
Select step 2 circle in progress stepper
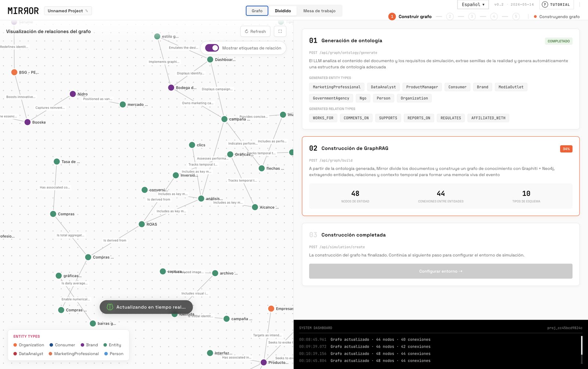click(450, 17)
